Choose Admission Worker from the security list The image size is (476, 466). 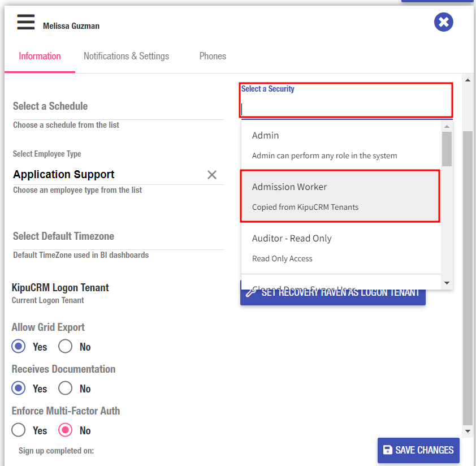tap(340, 196)
